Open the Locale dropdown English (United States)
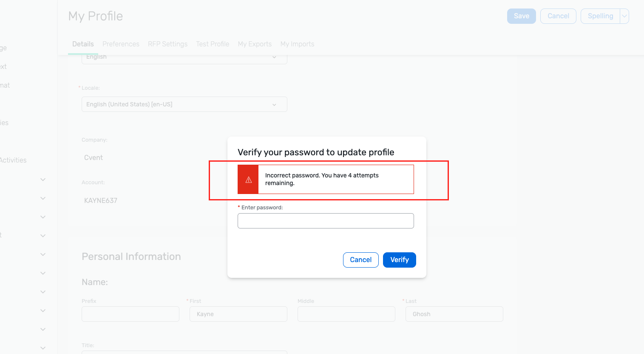The width and height of the screenshot is (644, 354). click(184, 104)
